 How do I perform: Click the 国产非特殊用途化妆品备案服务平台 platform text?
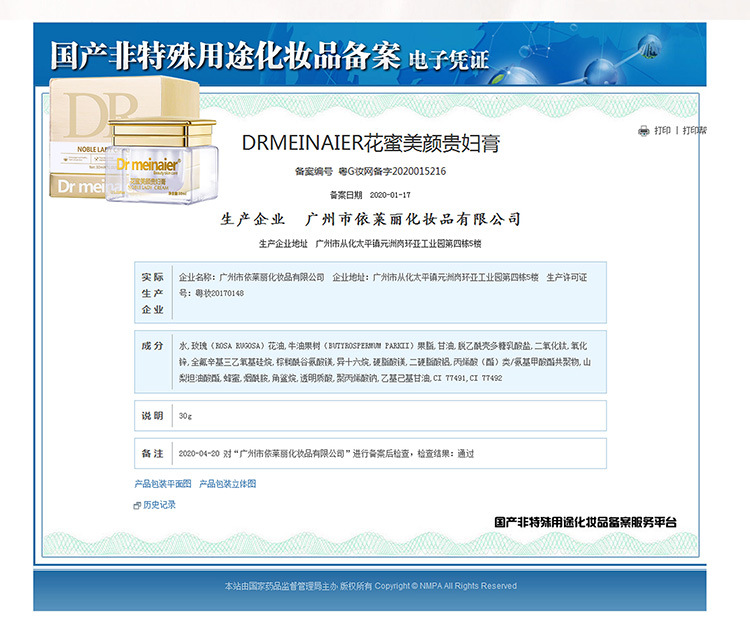[x=585, y=522]
